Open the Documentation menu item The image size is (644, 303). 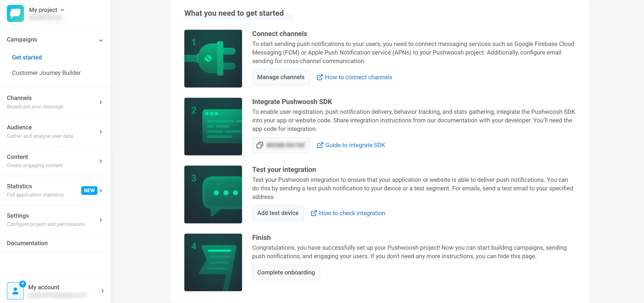pyautogui.click(x=27, y=243)
